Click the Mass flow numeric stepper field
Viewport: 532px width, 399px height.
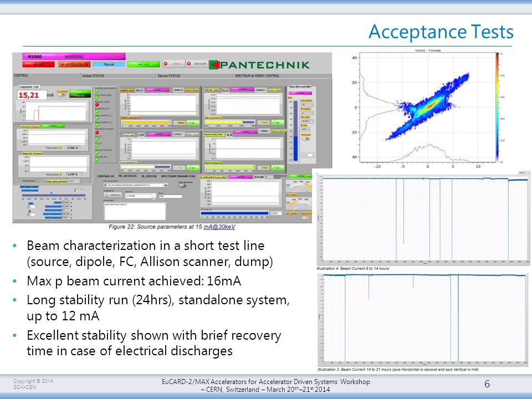[x=308, y=155]
